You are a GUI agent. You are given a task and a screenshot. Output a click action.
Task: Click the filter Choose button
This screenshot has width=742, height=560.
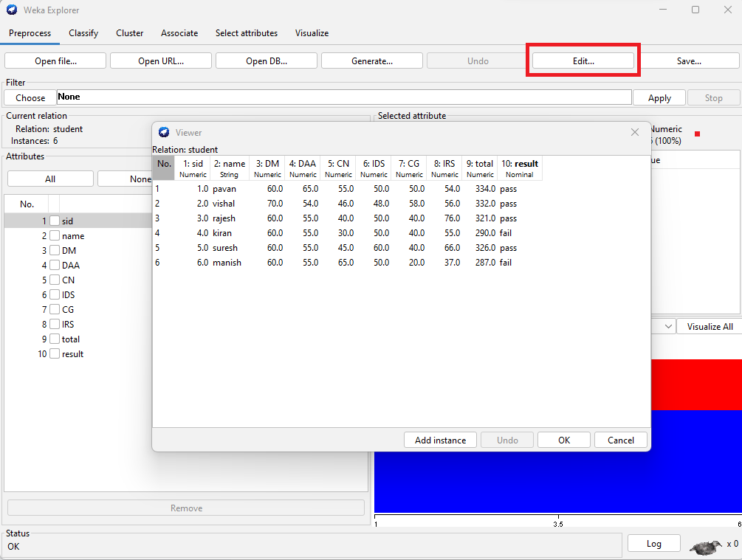[x=30, y=98]
